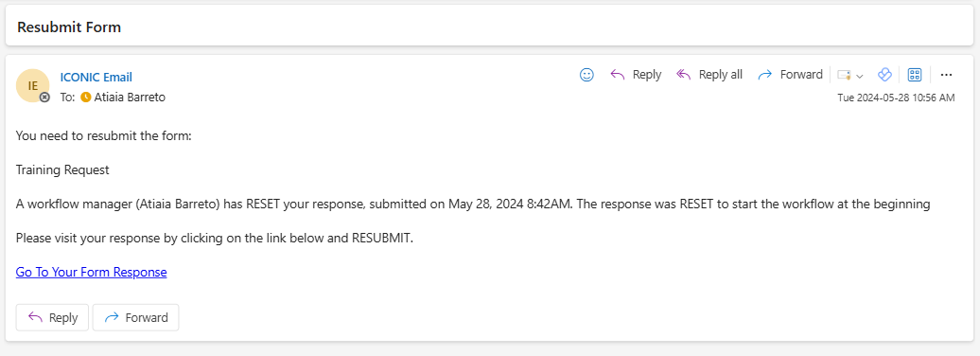
Task: Expand the chevron beside the envelope icon
Action: (859, 76)
